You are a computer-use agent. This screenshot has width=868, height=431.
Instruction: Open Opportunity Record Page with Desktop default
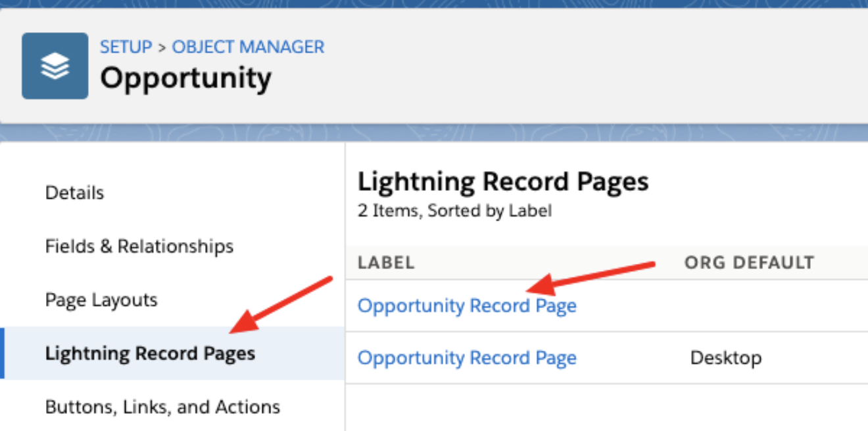[x=467, y=358]
